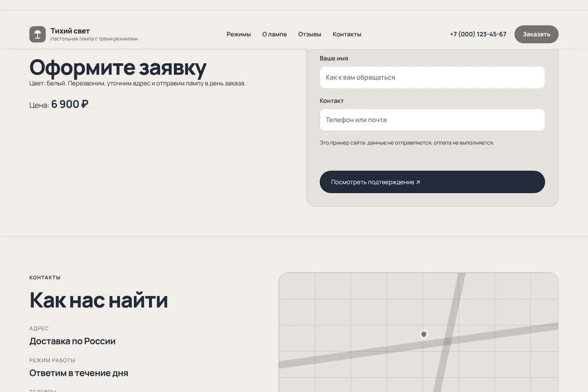Focus the Телефон или почта field
Screen dimensions: 588x392
point(432,120)
